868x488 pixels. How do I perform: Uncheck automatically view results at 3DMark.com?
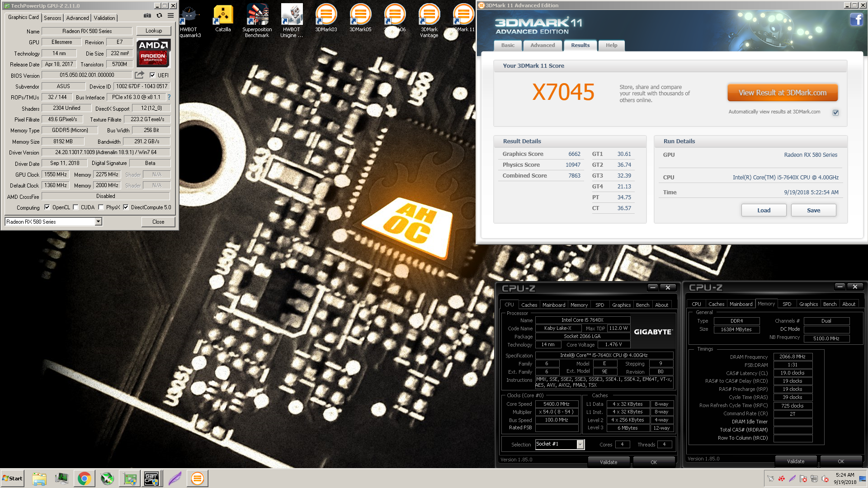coord(835,113)
